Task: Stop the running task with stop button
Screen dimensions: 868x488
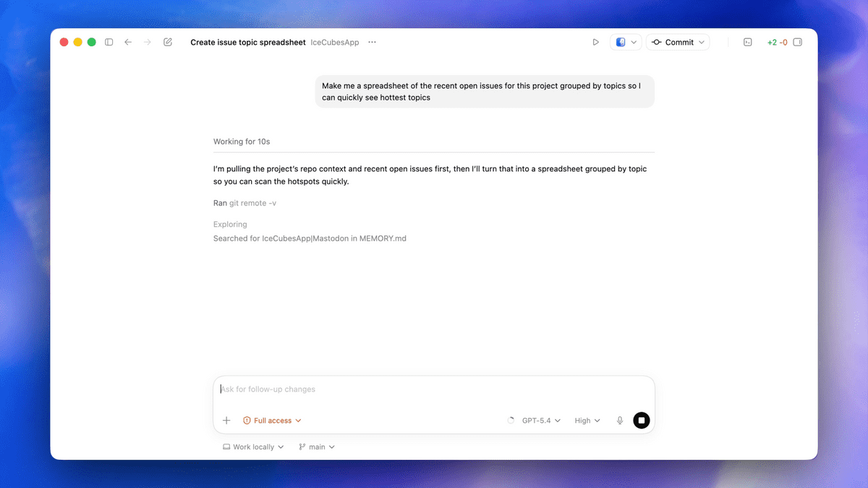Action: pos(641,421)
